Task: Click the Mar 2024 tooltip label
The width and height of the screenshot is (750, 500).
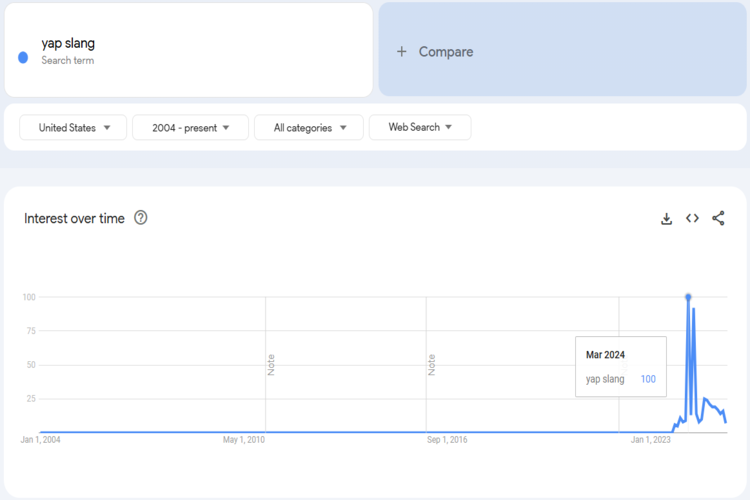Action: click(605, 355)
